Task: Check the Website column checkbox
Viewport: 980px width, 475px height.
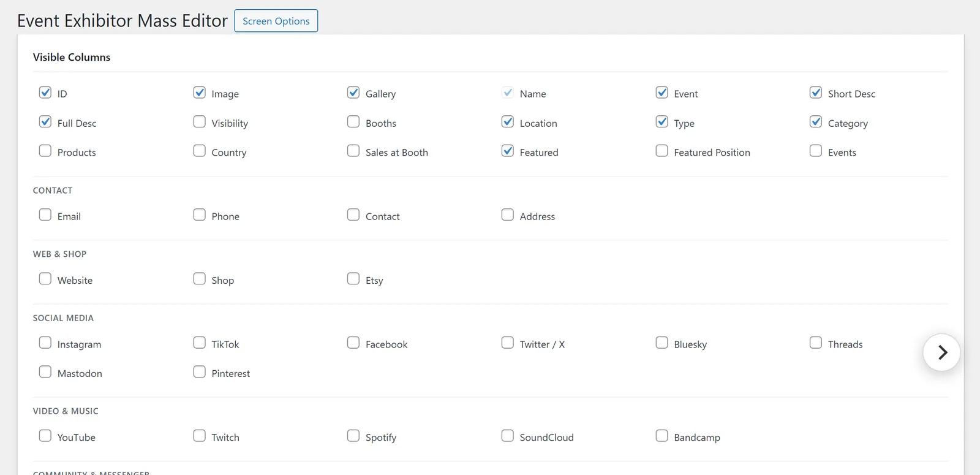Action: pyautogui.click(x=45, y=279)
